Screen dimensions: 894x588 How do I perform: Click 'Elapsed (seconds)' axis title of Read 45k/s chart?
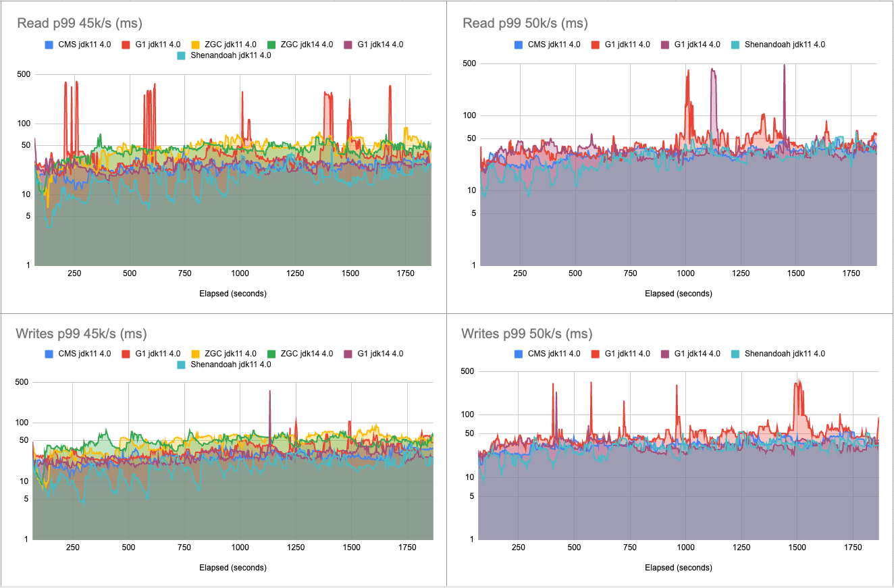(x=233, y=294)
